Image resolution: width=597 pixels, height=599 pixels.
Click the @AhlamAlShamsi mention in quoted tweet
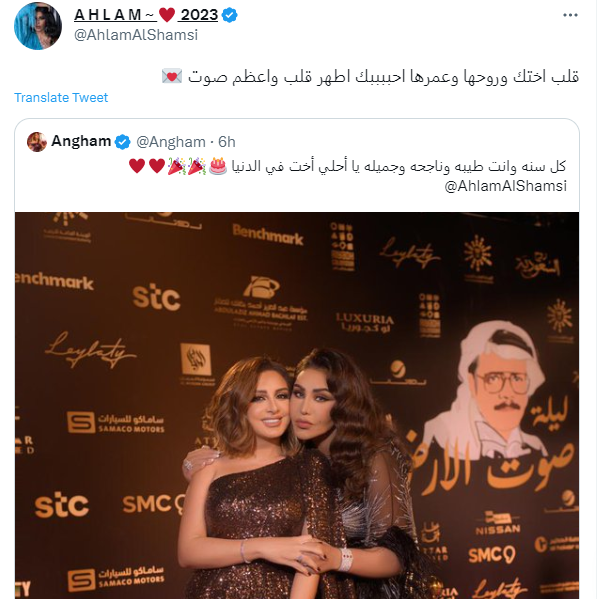(505, 186)
